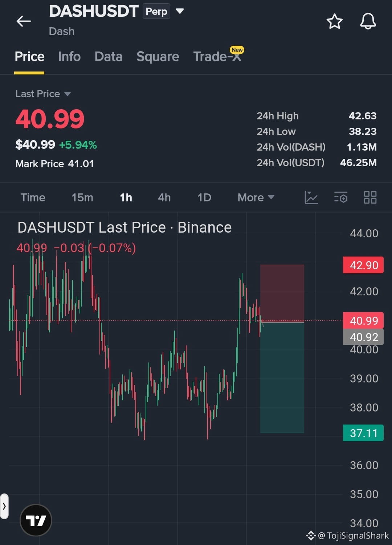
Task: Click the 36.00 price axis label
Action: click(x=364, y=465)
